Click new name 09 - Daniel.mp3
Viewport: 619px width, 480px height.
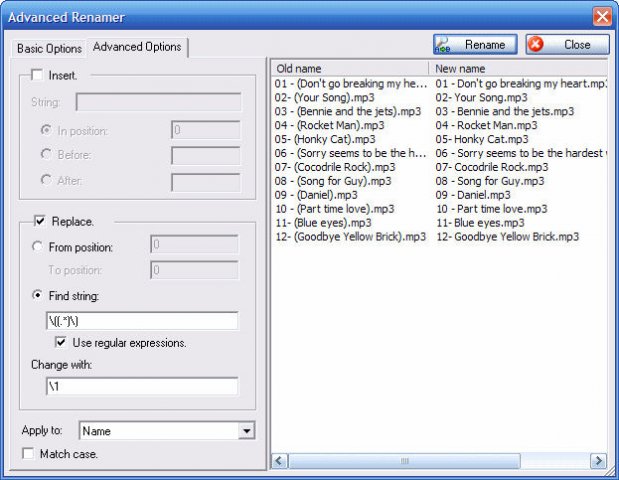point(473,195)
